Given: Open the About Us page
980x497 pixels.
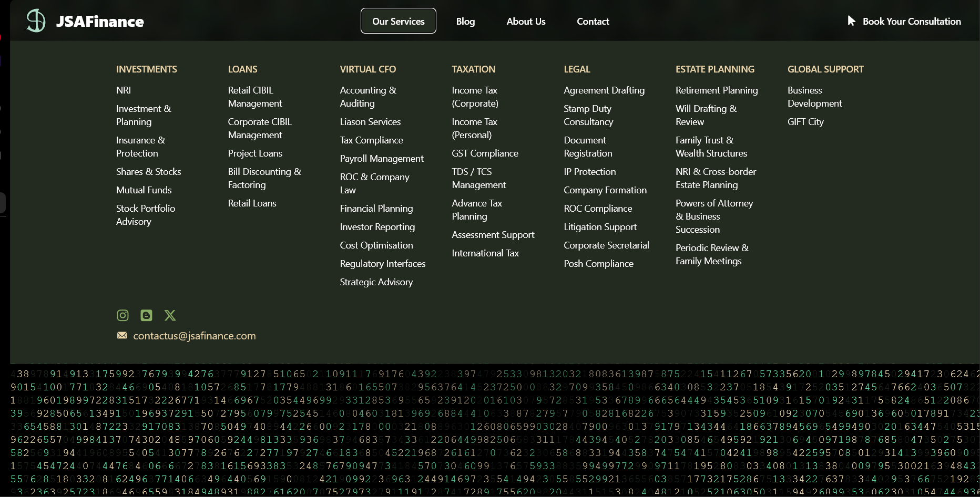Looking at the screenshot, I should [526, 22].
